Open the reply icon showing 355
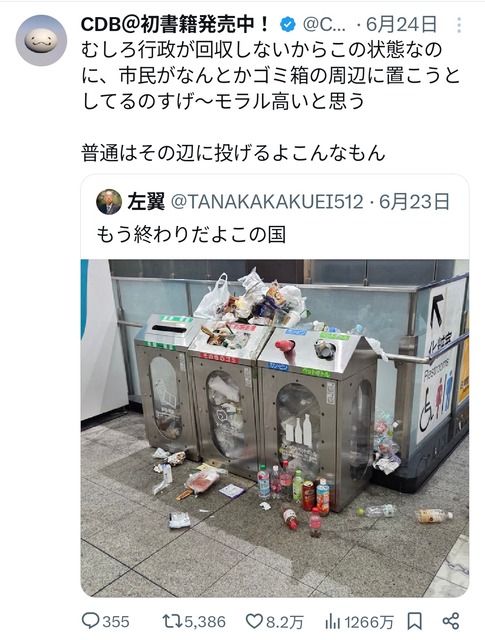The height and width of the screenshot is (640, 485). click(x=90, y=621)
